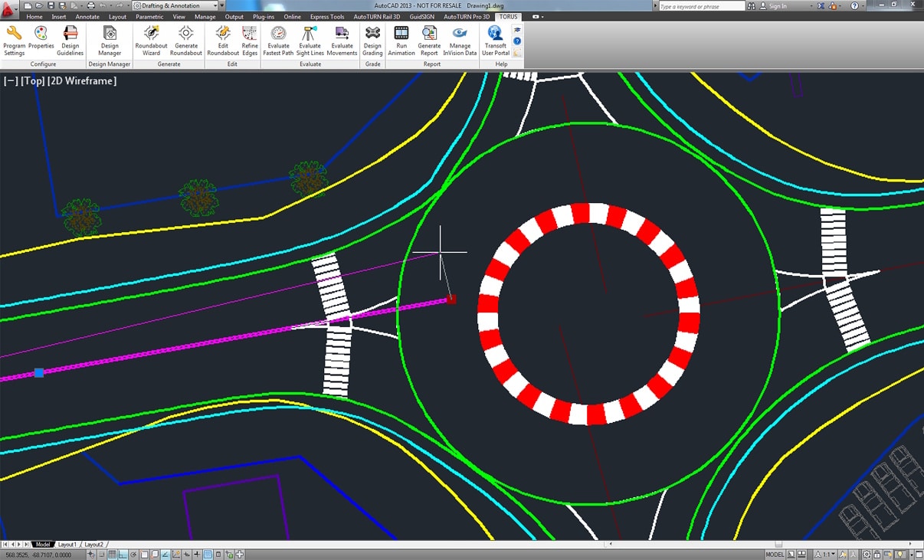The width and height of the screenshot is (924, 560).
Task: Open the AutoCAD application menu button
Action: 9,9
